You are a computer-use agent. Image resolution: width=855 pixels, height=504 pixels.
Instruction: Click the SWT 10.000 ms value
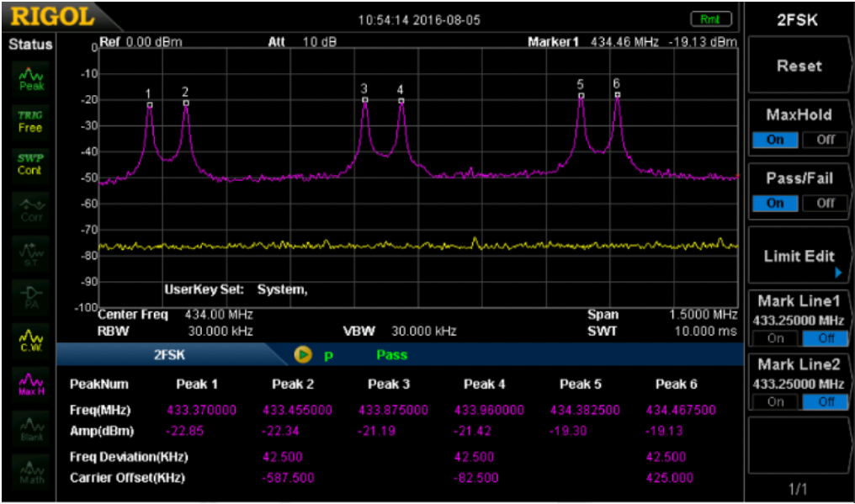[706, 331]
